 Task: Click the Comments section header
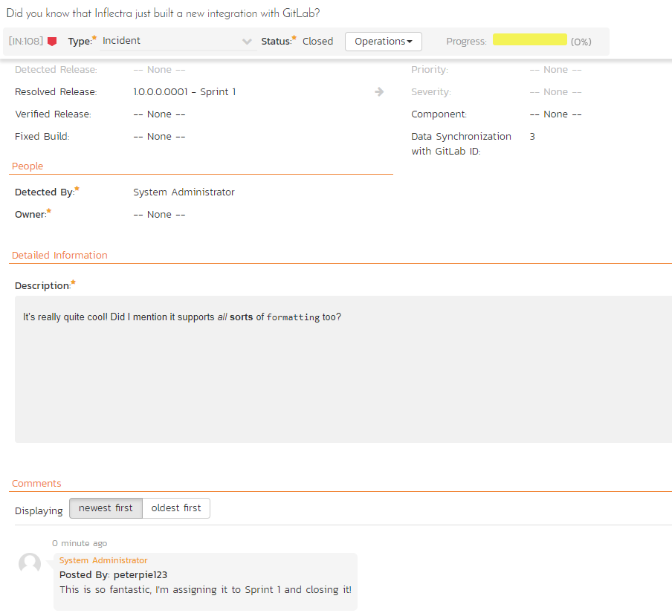coord(36,484)
